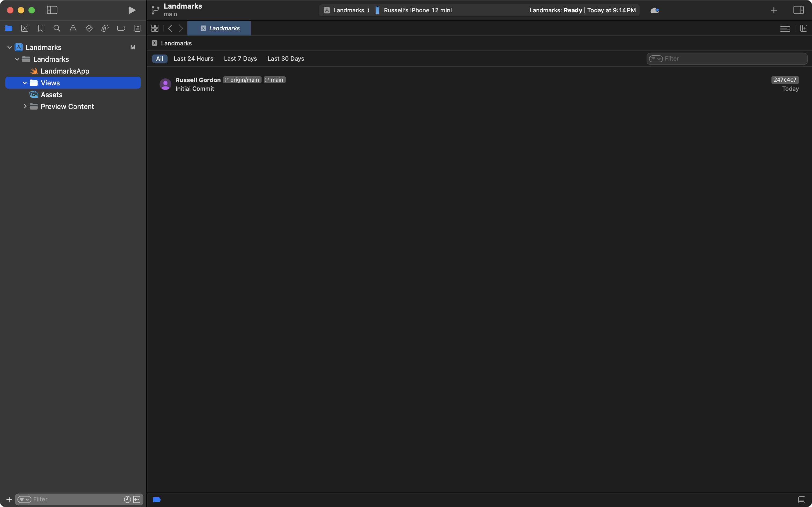The image size is (812, 507).
Task: Expand the Preview Content folder
Action: pyautogui.click(x=25, y=106)
